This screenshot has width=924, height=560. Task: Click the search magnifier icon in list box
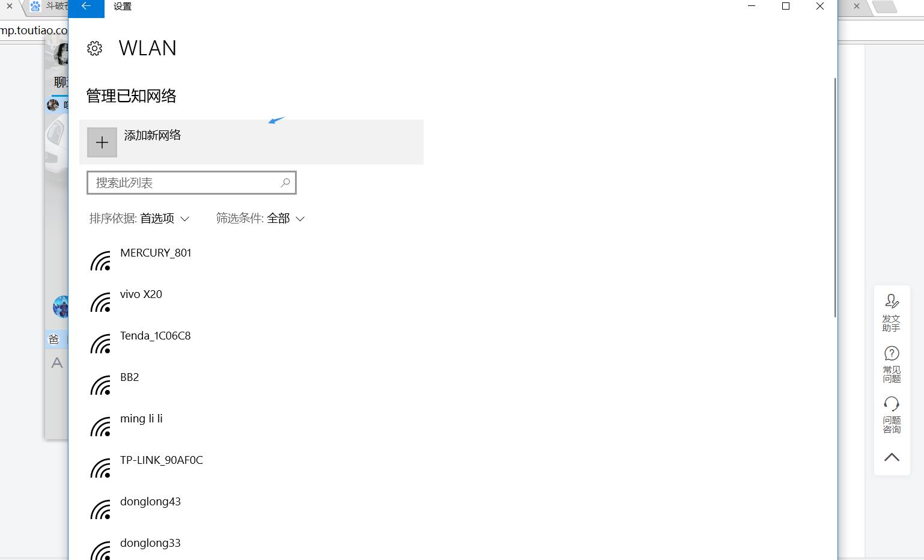point(285,183)
